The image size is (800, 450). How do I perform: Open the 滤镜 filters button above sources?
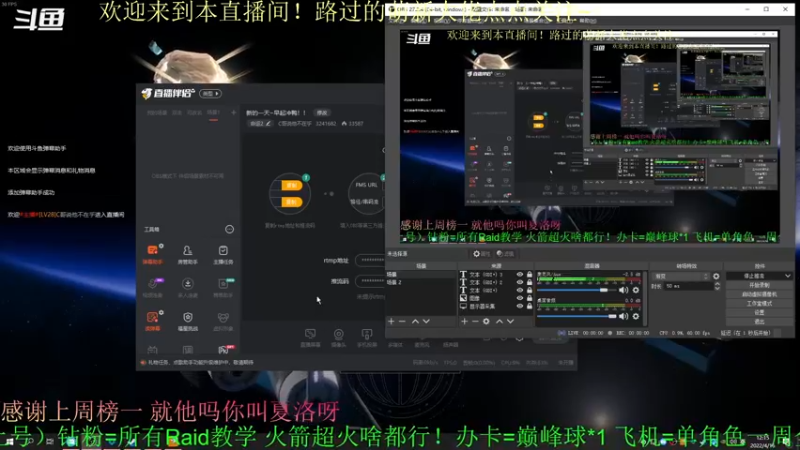(505, 254)
